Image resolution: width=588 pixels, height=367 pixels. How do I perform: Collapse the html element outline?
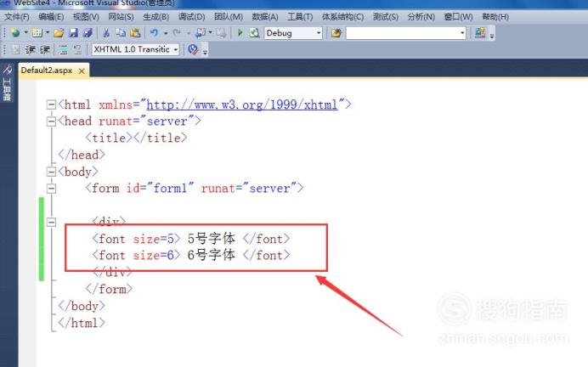51,104
